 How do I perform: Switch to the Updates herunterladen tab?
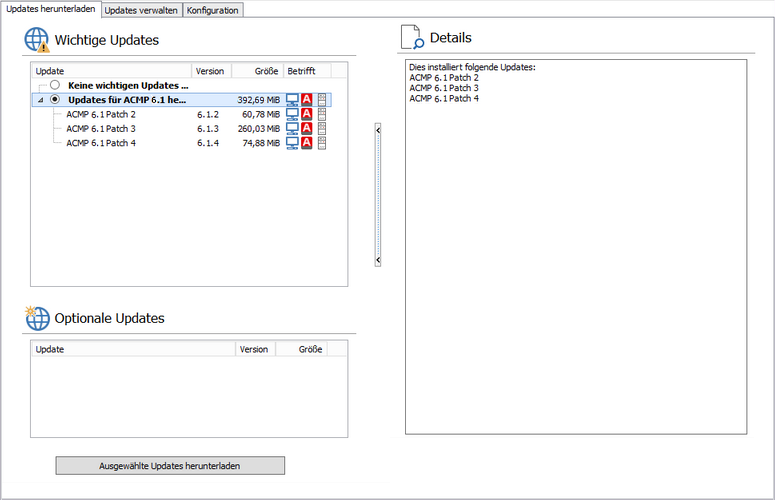50,9
